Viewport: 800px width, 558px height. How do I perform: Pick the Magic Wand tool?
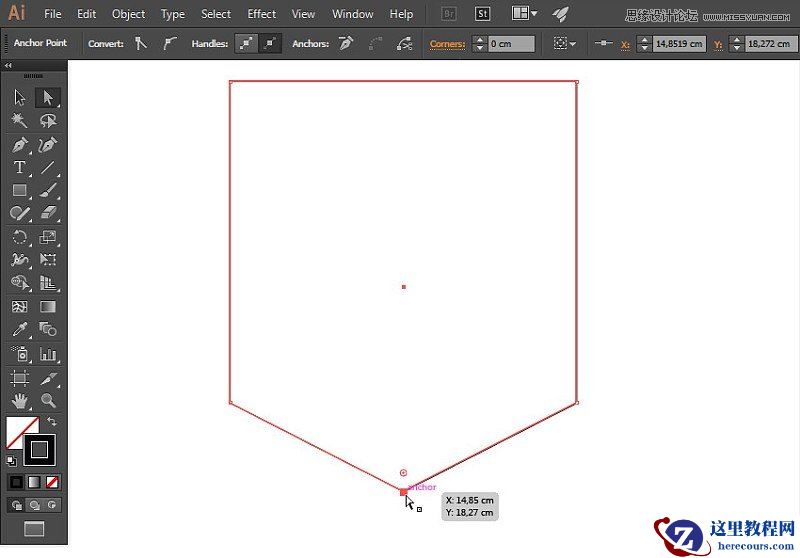point(19,120)
